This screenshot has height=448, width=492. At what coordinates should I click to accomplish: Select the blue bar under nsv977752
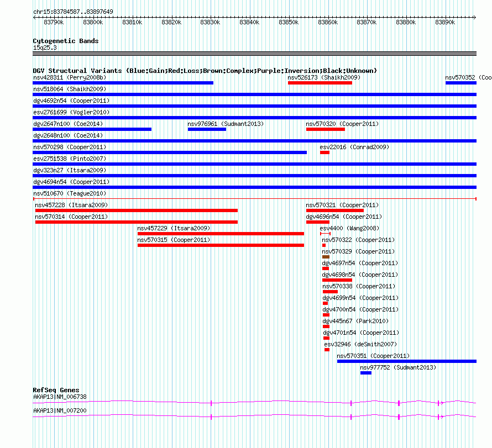tap(366, 373)
